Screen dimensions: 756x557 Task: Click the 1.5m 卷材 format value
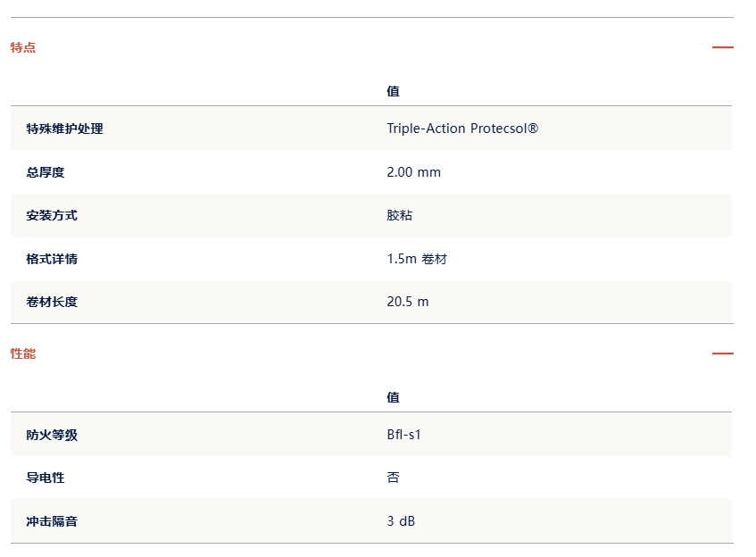point(417,259)
